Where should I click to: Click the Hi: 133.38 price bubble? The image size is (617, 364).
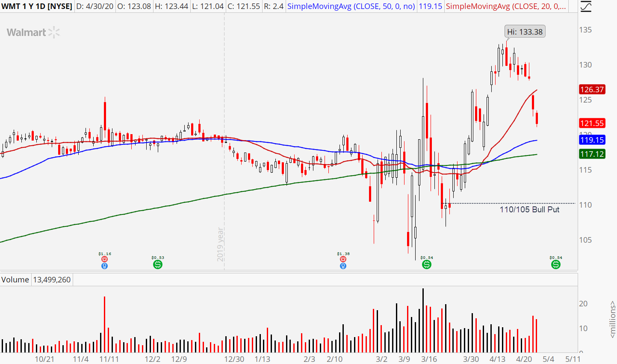[x=525, y=32]
